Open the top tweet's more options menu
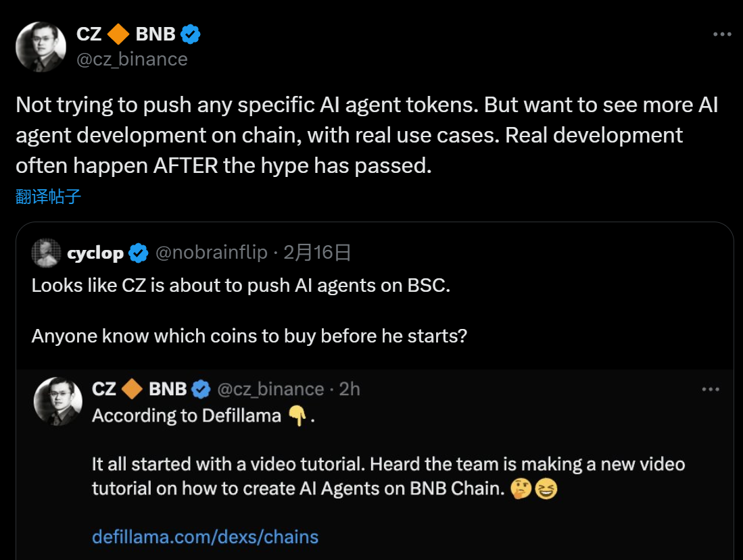The height and width of the screenshot is (560, 743). point(723,33)
